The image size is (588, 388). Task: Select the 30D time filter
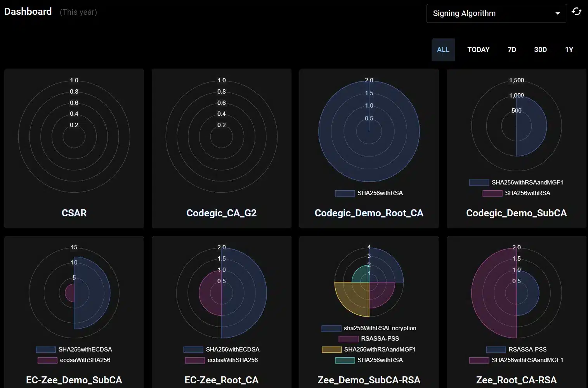tap(540, 50)
